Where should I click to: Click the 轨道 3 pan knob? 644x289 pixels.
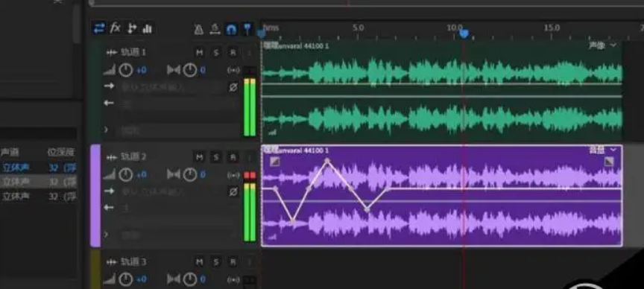(190, 279)
